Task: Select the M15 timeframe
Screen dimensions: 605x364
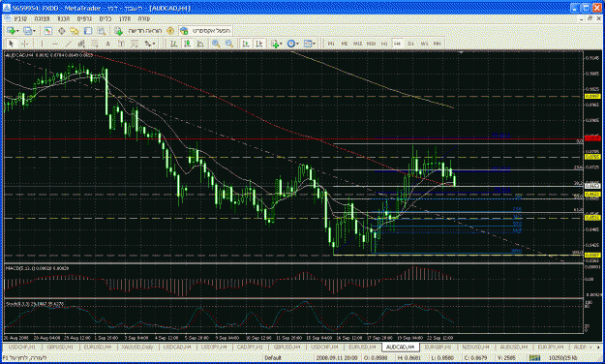Action: (x=357, y=44)
